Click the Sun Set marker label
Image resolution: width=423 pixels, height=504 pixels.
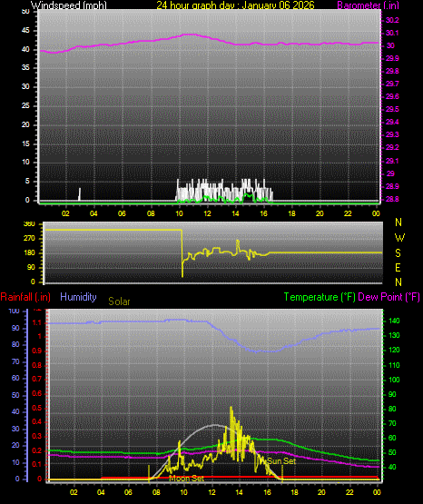point(281,461)
